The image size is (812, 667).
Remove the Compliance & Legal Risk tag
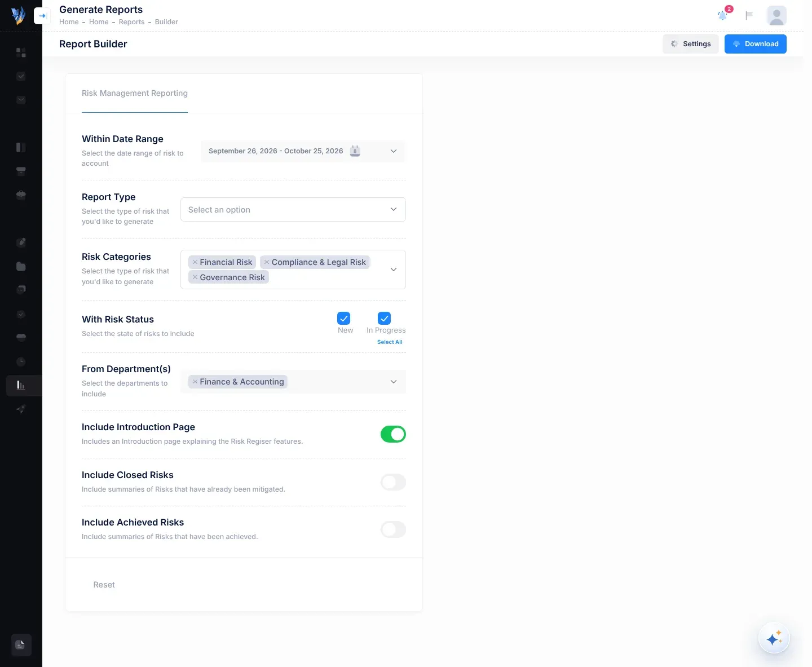(267, 262)
